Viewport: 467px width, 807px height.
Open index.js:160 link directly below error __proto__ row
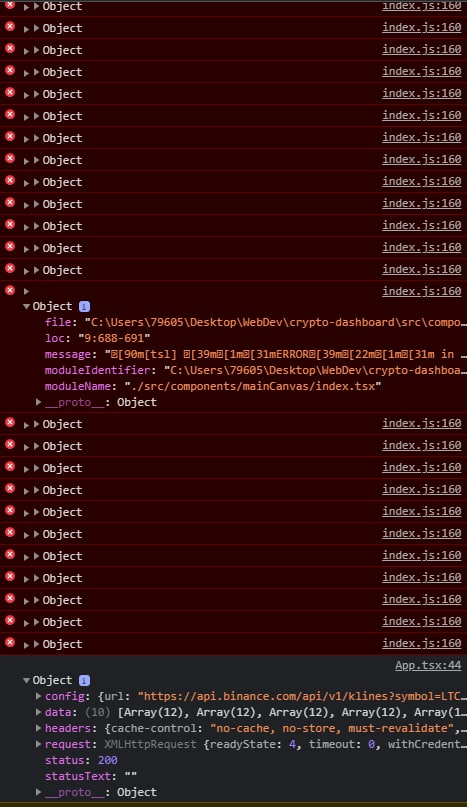coord(421,423)
